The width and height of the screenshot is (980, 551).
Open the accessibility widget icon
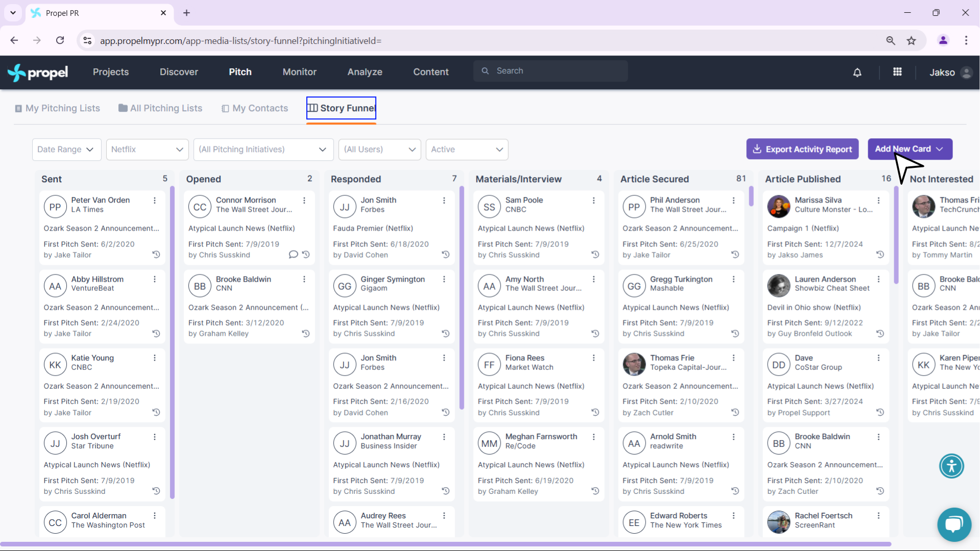[x=951, y=466]
